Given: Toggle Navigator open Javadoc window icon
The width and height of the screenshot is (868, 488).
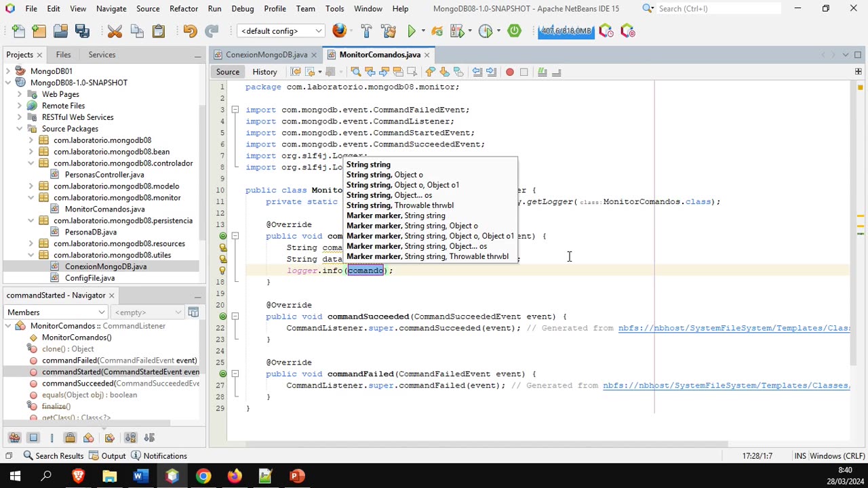Looking at the screenshot, I should coord(193,312).
